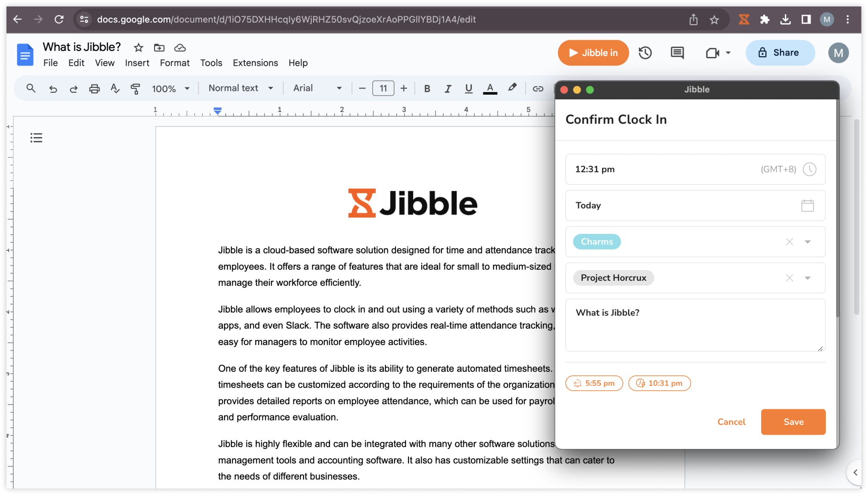This screenshot has height=495, width=868.
Task: Open the Arial font dropdown
Action: tap(317, 88)
